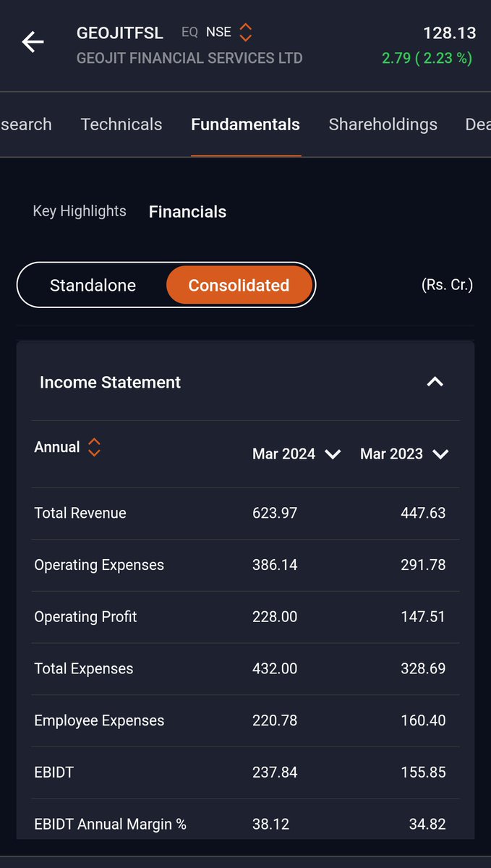Tap the Income Statement heading
This screenshot has width=491, height=868.
coord(110,382)
